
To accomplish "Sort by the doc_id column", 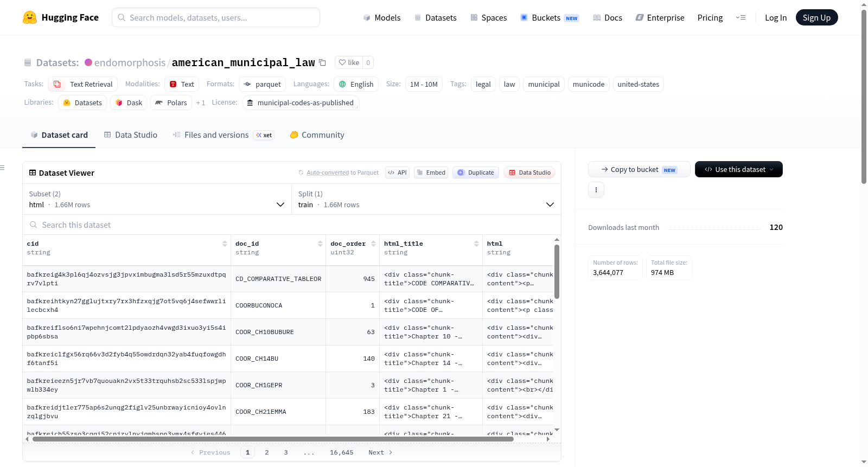I will click(320, 244).
